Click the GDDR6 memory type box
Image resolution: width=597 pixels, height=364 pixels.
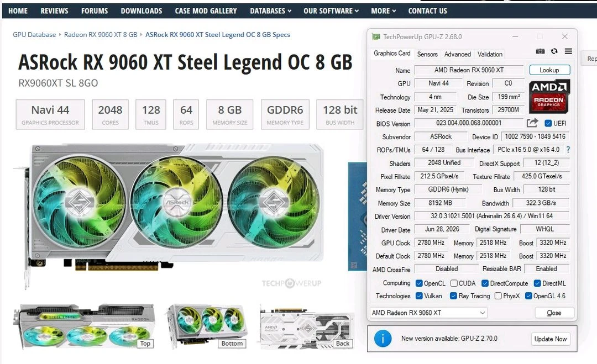click(285, 114)
